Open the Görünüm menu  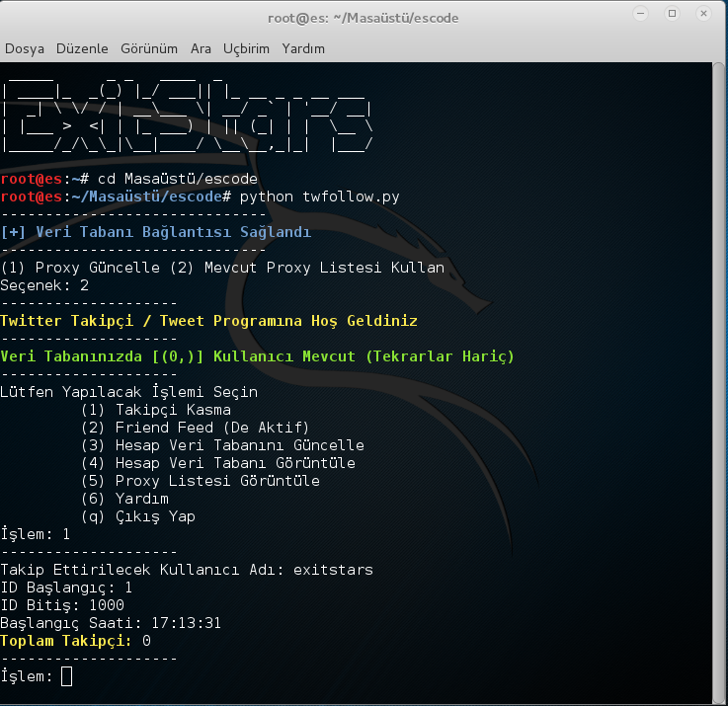pyautogui.click(x=149, y=48)
